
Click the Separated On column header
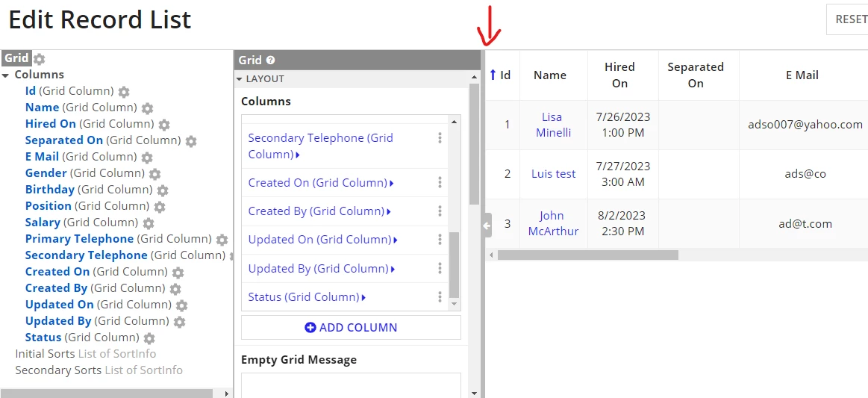[x=696, y=75]
